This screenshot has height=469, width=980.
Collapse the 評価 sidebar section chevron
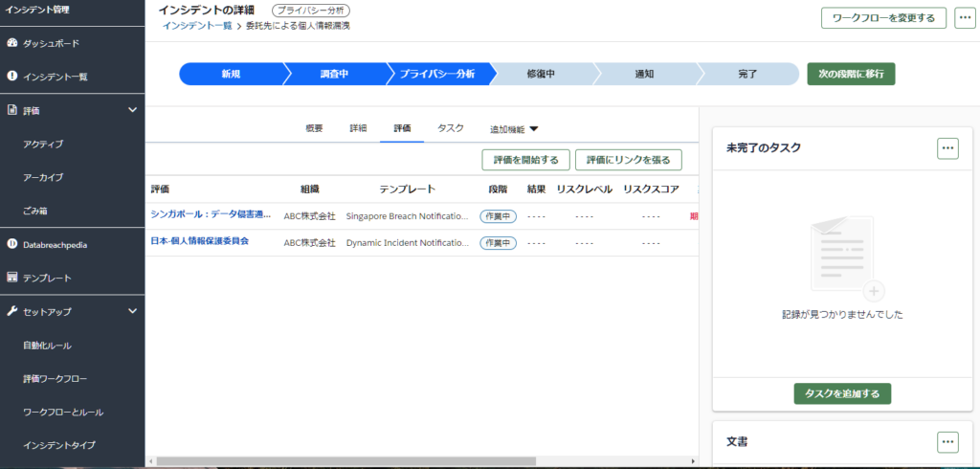(132, 110)
